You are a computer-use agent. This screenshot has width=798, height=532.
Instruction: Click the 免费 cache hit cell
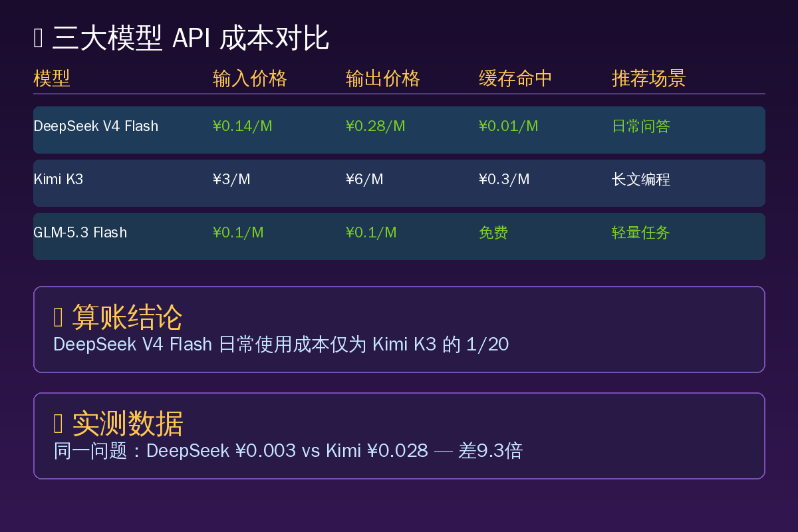tap(493, 233)
